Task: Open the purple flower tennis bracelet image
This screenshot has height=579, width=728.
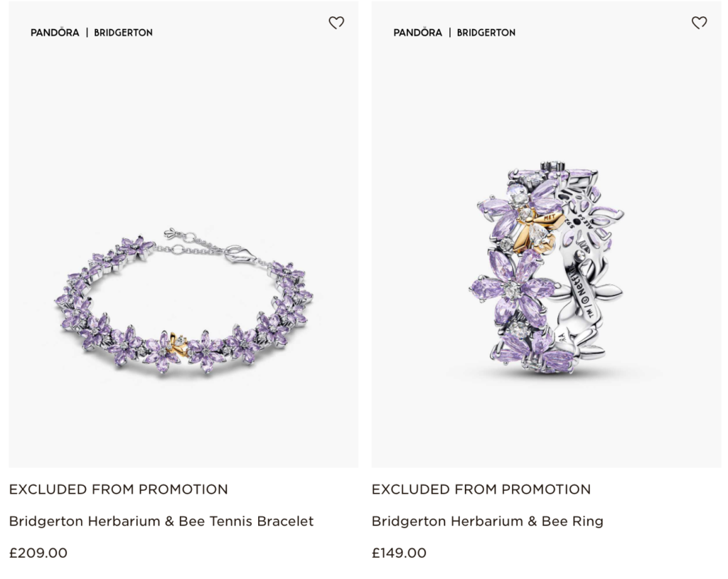Action: coord(183,299)
